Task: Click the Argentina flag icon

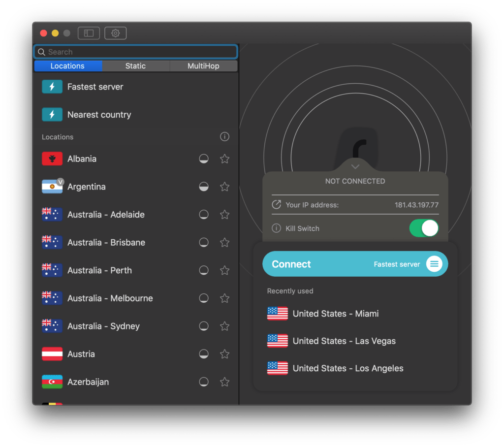Action: click(x=52, y=187)
